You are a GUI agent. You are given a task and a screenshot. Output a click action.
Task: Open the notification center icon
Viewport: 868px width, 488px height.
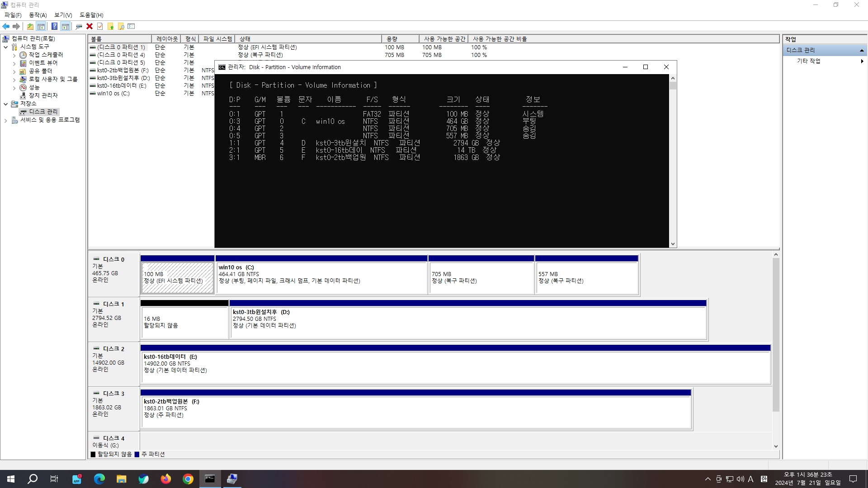(853, 479)
